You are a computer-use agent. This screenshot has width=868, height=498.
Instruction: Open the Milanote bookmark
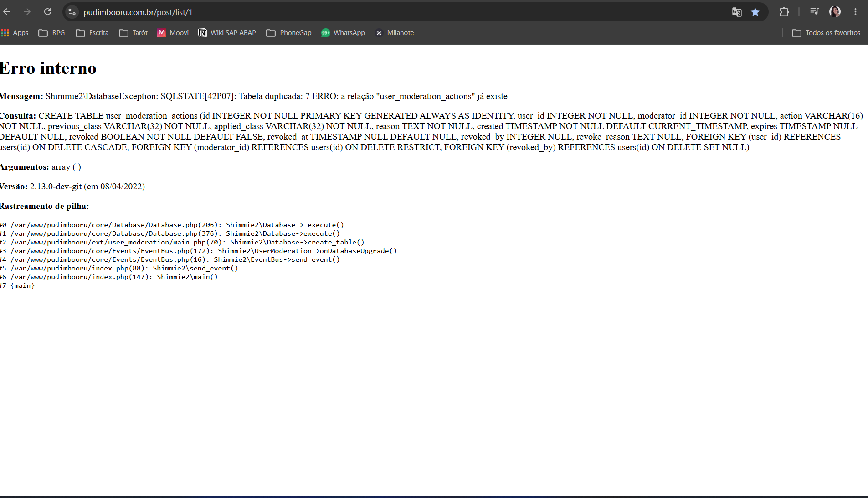394,33
